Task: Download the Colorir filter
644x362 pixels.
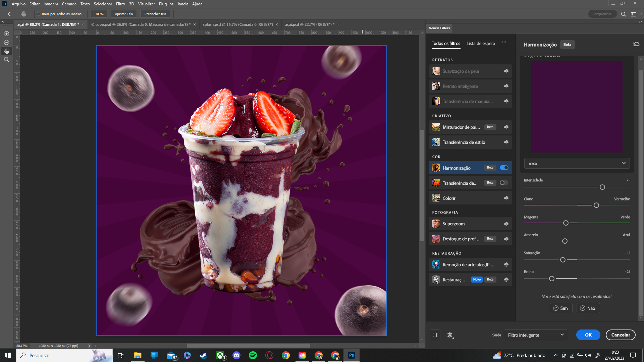Action: [506, 198]
